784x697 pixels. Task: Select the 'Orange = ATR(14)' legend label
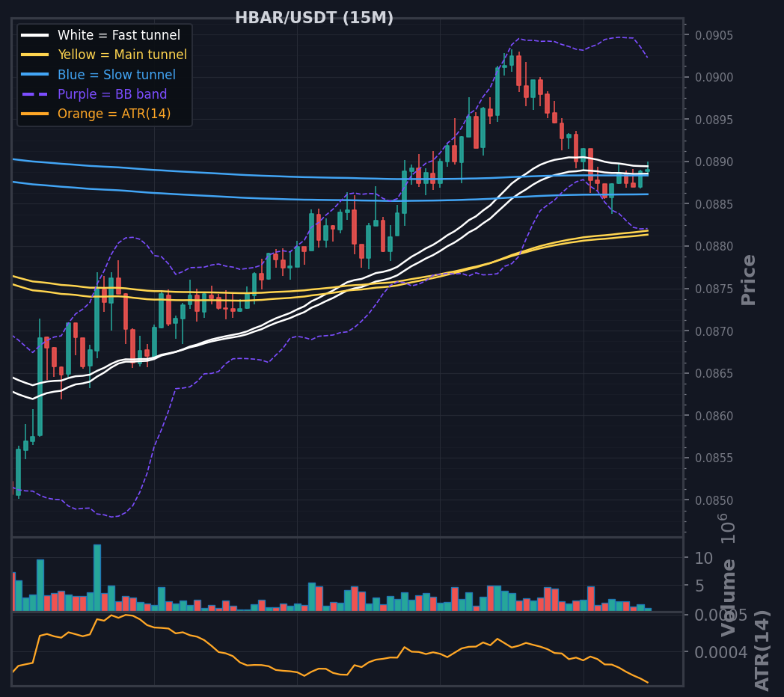(x=114, y=114)
